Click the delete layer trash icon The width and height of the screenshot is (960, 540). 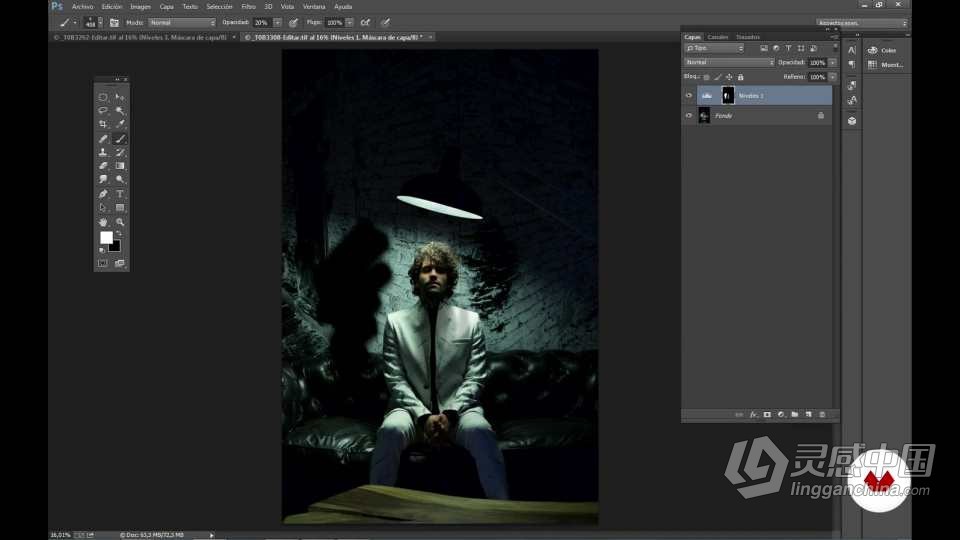822,414
